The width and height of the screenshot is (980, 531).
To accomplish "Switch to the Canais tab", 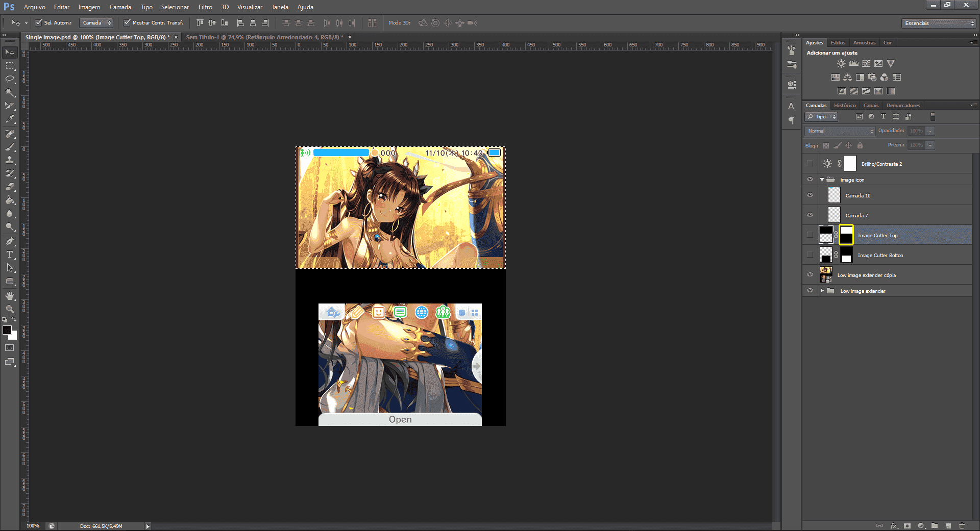I will click(x=871, y=106).
